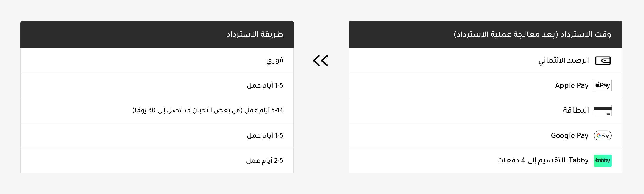The width and height of the screenshot is (644, 194).
Task: Select the Google Pay text label
Action: pyautogui.click(x=570, y=136)
